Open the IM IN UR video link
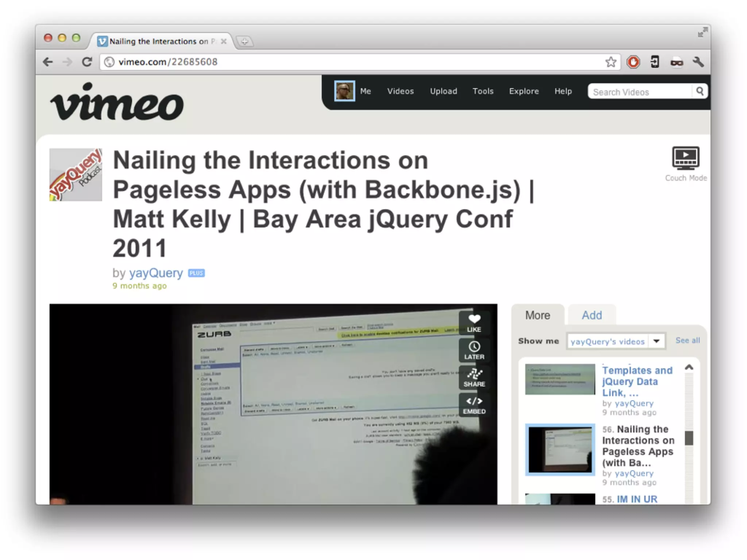Viewport: 747px width, 560px height. (x=637, y=499)
